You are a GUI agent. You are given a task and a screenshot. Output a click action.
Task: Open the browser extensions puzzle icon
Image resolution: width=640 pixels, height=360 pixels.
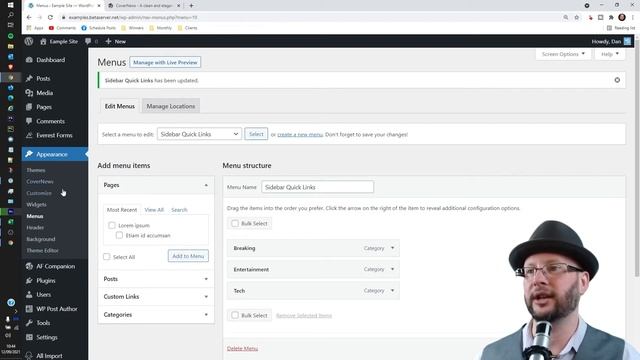pos(611,17)
